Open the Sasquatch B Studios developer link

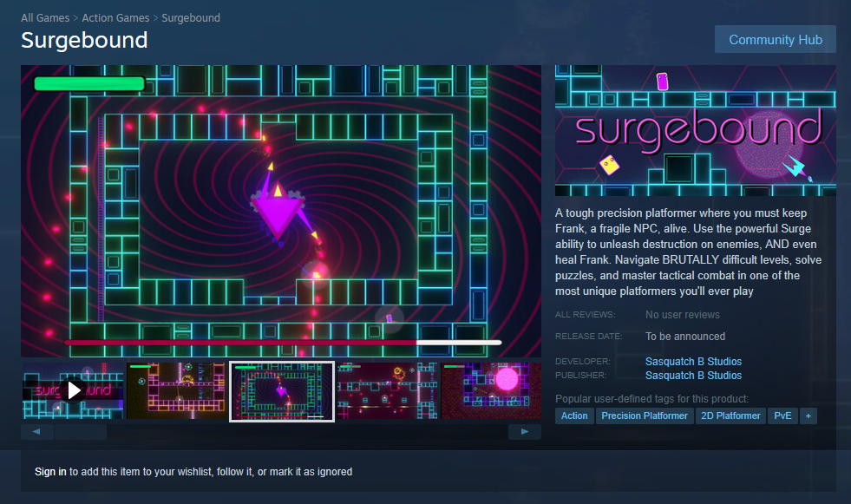(x=693, y=362)
